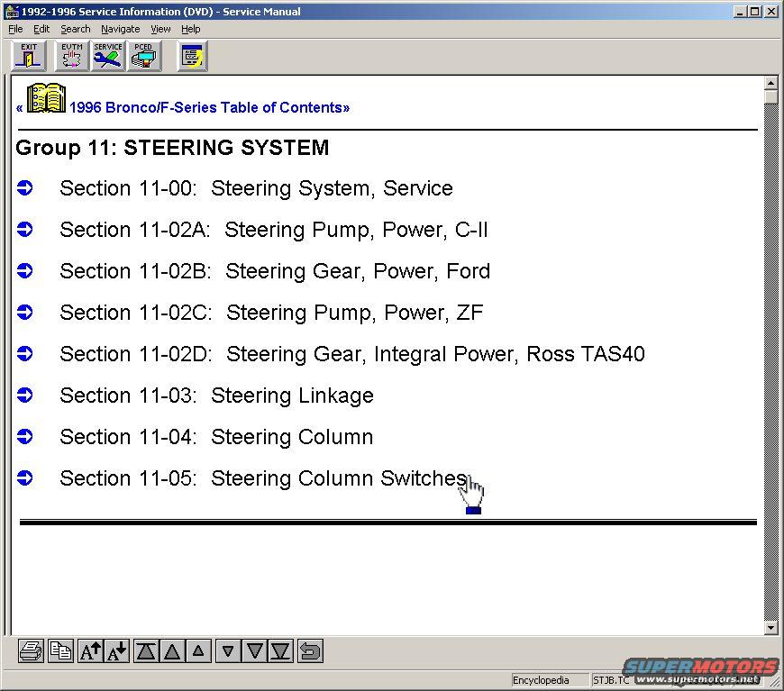The width and height of the screenshot is (784, 691).
Task: Click the EXIT door toolbar icon
Action: pyautogui.click(x=29, y=56)
